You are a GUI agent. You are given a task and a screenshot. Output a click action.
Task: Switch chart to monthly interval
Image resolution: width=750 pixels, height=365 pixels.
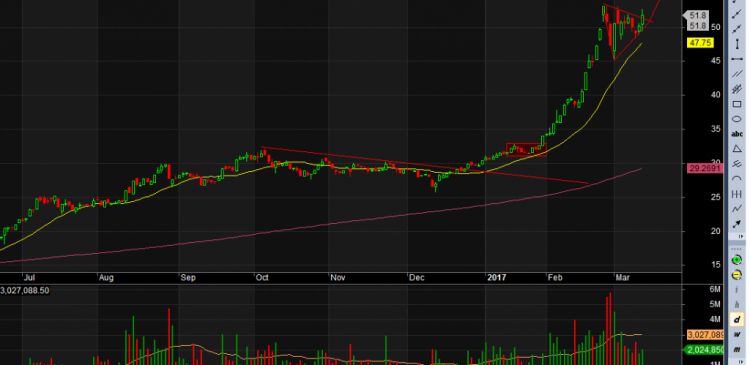click(737, 350)
